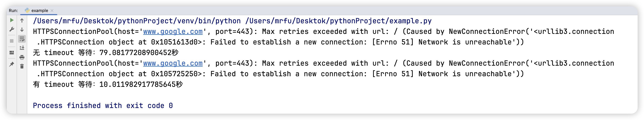Image resolution: width=644 pixels, height=120 pixels.
Task: Open second www.google.com link
Action: (173, 63)
